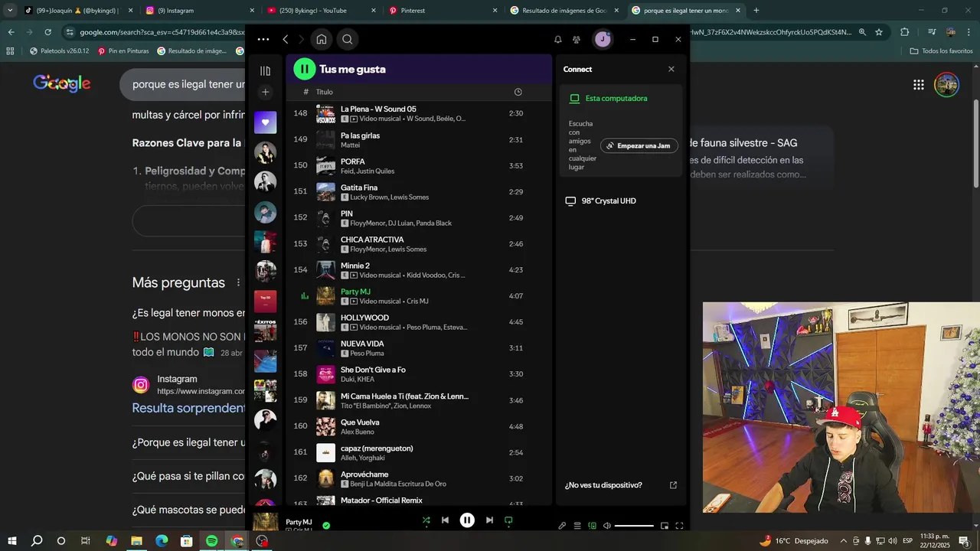Open Paletools v26.0.12 bookmark
This screenshot has height=551, width=980.
click(x=59, y=51)
